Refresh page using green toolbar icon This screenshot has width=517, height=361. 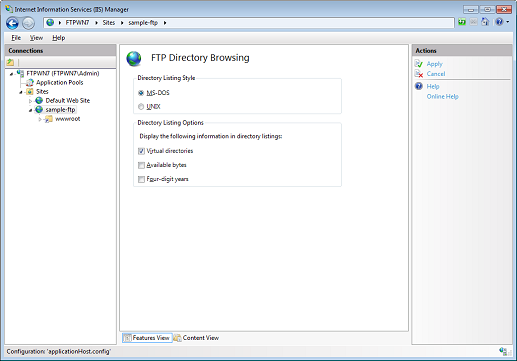click(x=462, y=22)
